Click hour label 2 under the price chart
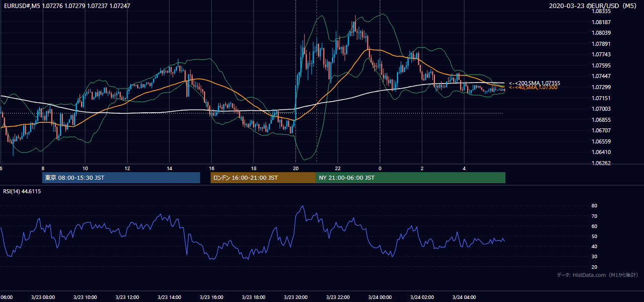This screenshot has height=302, width=644. (x=422, y=168)
